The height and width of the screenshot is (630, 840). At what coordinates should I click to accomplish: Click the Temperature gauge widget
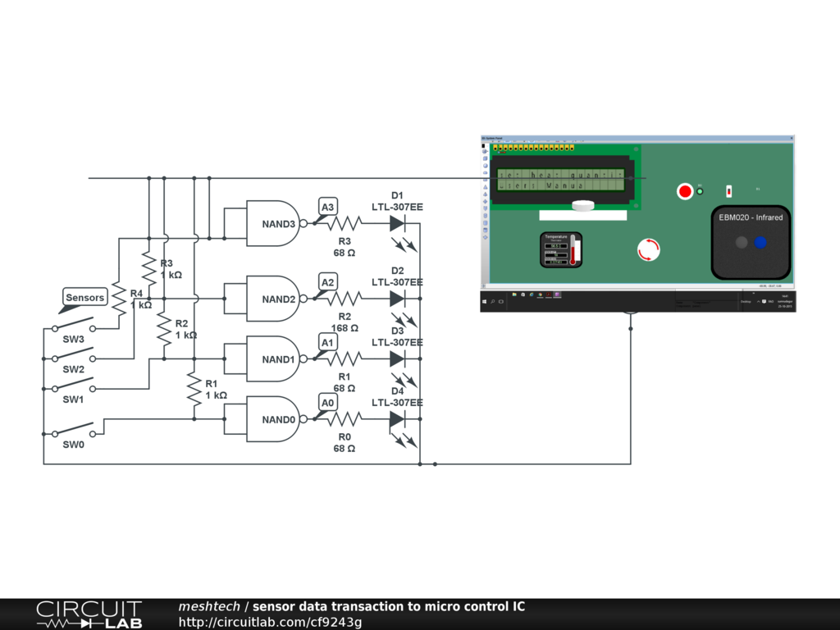tap(561, 249)
